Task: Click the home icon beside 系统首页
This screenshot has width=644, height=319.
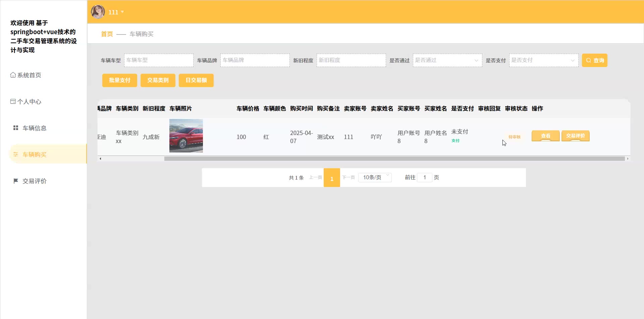Action: pos(13,75)
